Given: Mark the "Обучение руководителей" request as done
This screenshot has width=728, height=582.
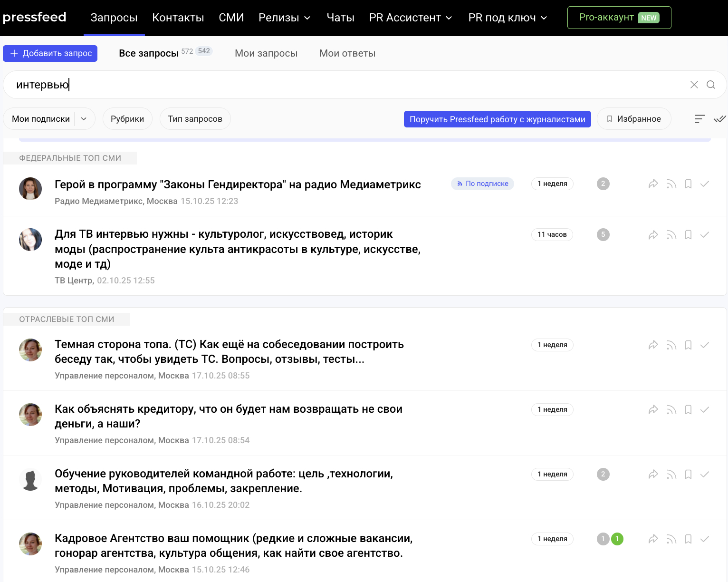Looking at the screenshot, I should click(704, 474).
